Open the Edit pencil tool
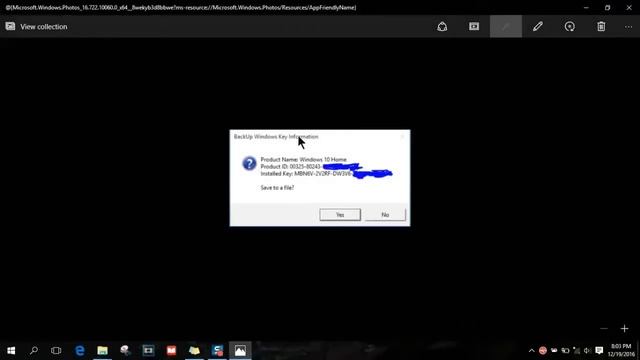Screen dimensions: 640x360 (538, 27)
